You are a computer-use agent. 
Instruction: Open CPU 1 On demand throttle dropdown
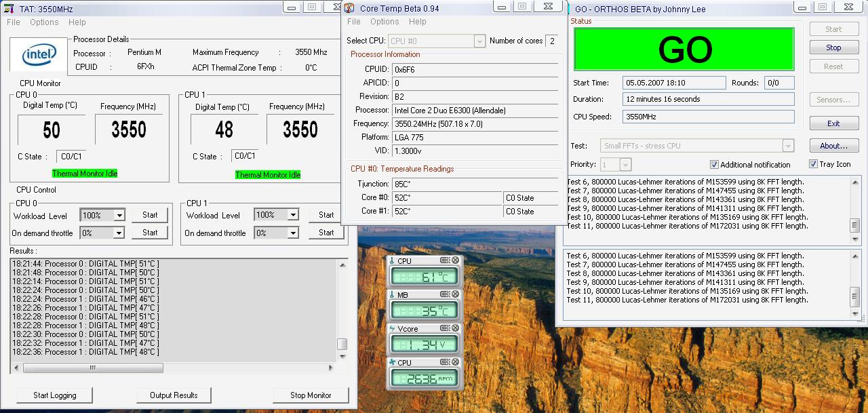[x=293, y=233]
